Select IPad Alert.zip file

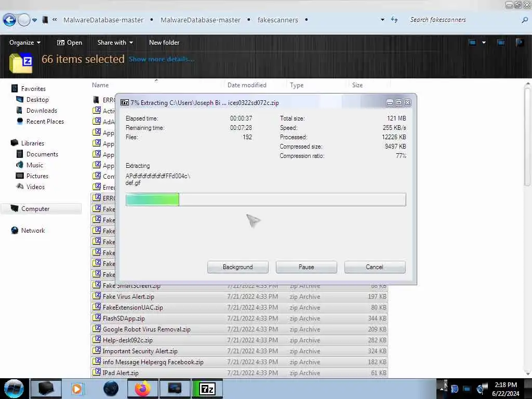coord(239,373)
